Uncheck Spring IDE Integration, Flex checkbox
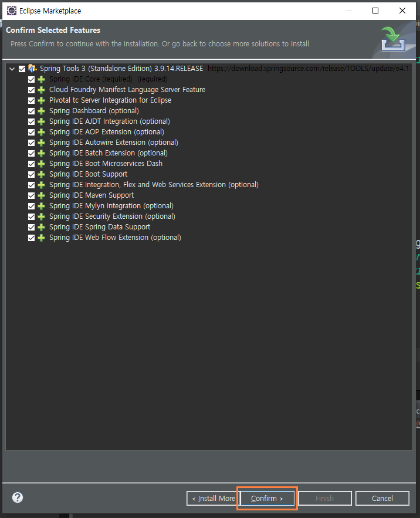 click(x=32, y=185)
